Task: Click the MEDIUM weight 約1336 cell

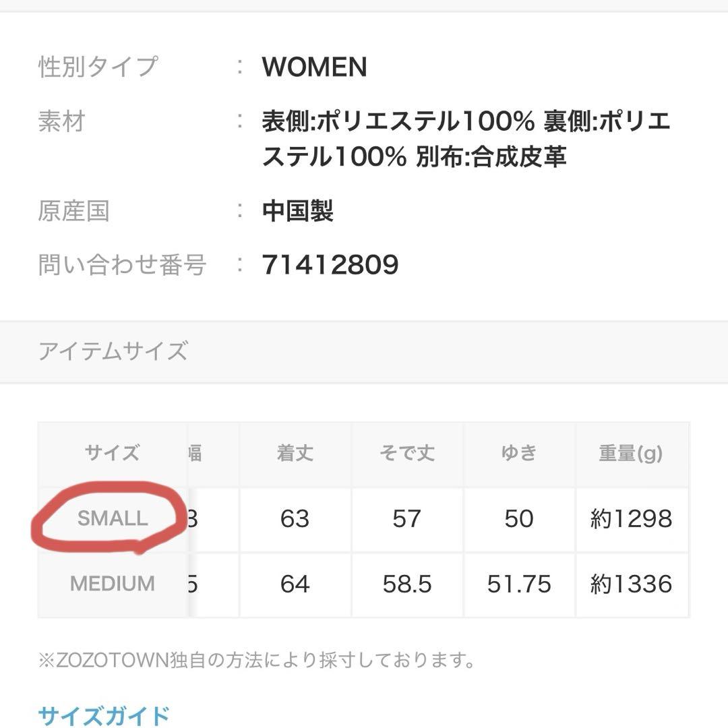Action: point(632,584)
